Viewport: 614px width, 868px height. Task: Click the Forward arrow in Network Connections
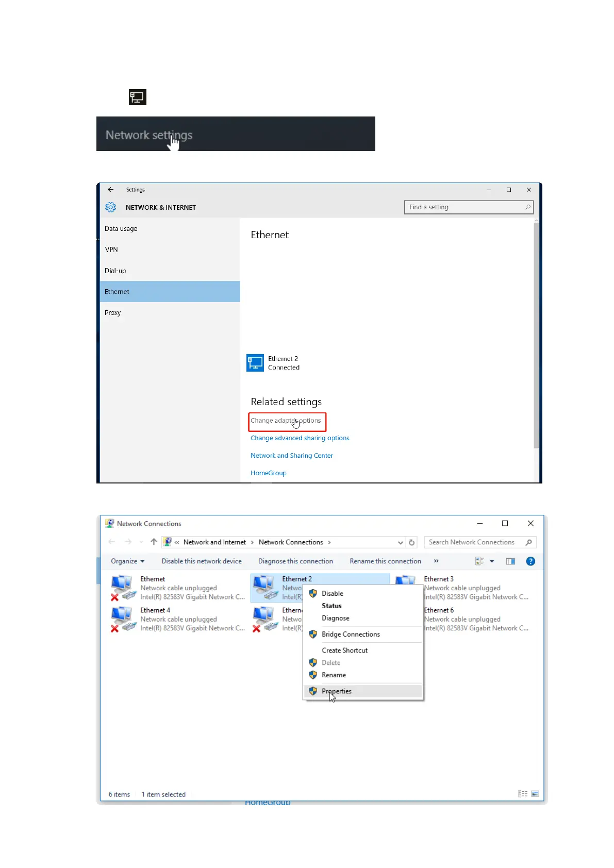pos(128,542)
